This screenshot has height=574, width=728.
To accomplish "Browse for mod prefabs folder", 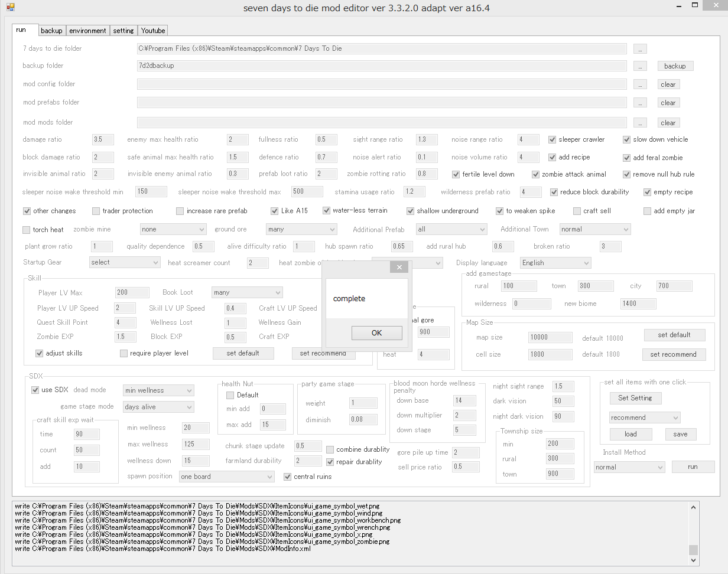I will tap(640, 103).
